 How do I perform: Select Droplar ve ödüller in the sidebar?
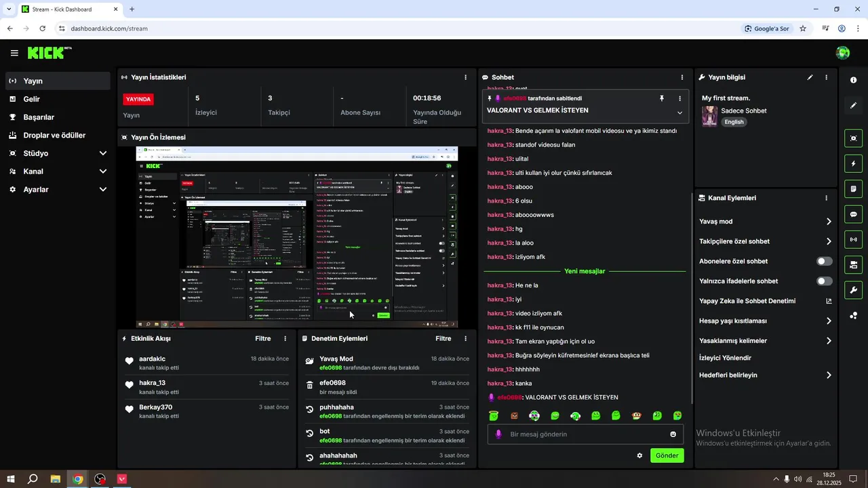(58, 135)
